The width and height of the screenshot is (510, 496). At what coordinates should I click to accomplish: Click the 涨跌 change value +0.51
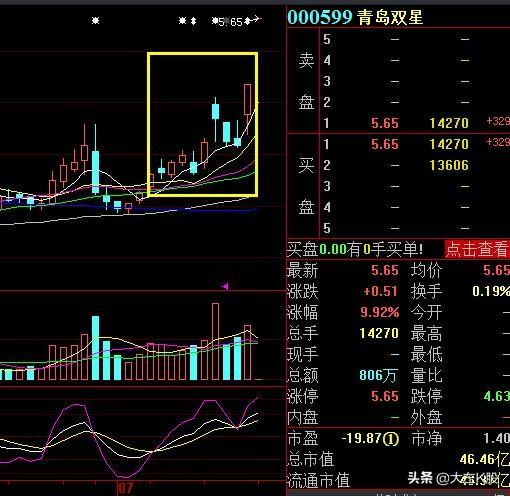click(381, 291)
